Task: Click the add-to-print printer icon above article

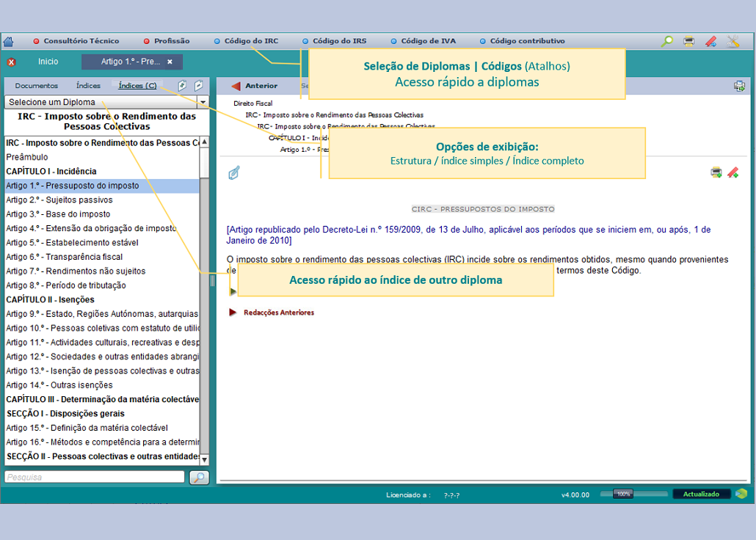Action: [716, 172]
